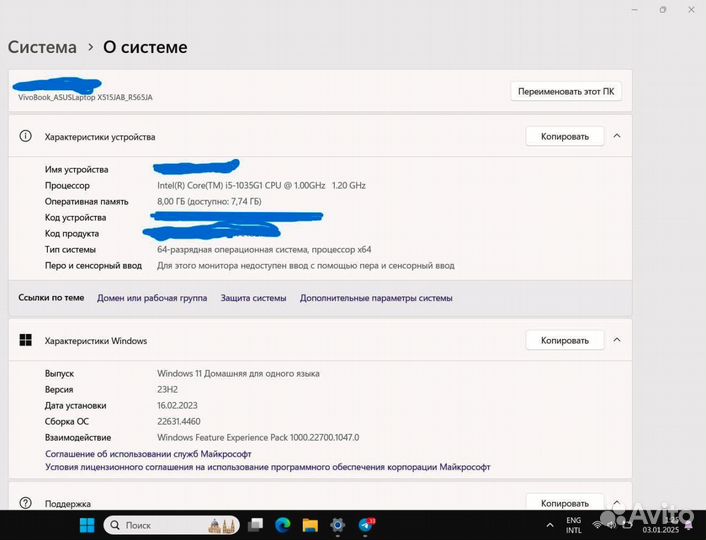Collapse the Поддержка section
The image size is (706, 540).
[x=617, y=502]
